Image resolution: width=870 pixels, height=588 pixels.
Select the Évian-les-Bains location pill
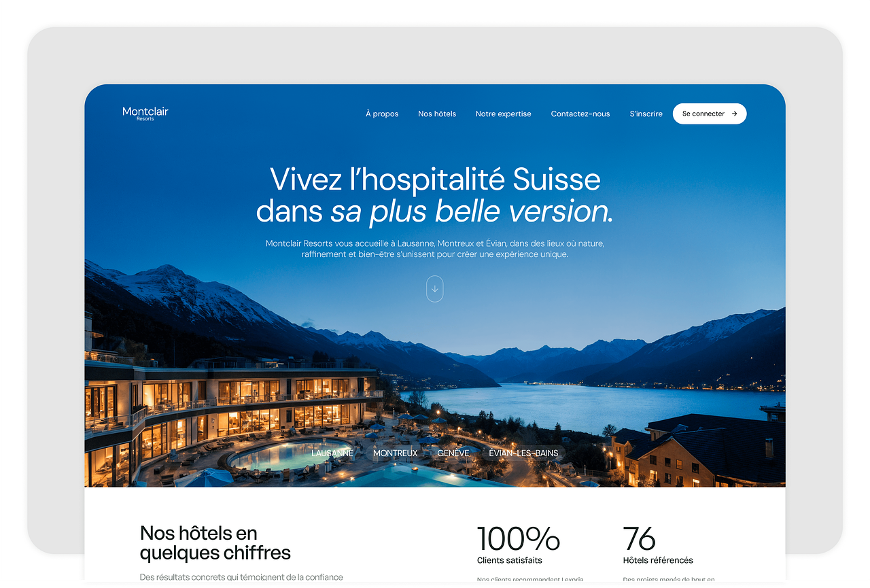pos(523,453)
